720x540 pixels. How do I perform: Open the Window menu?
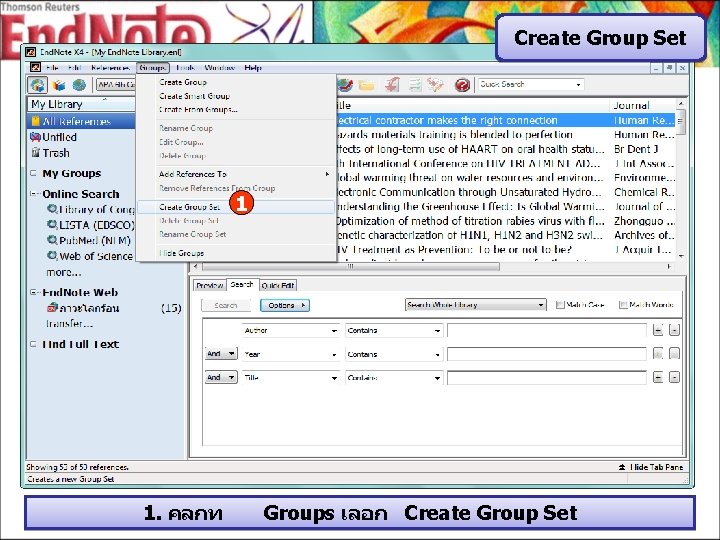pos(219,68)
